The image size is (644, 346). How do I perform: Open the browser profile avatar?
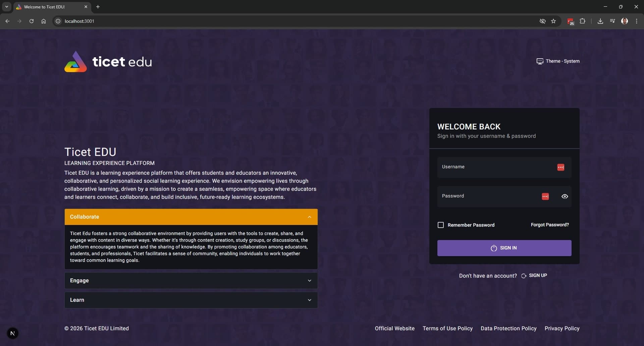tap(625, 21)
